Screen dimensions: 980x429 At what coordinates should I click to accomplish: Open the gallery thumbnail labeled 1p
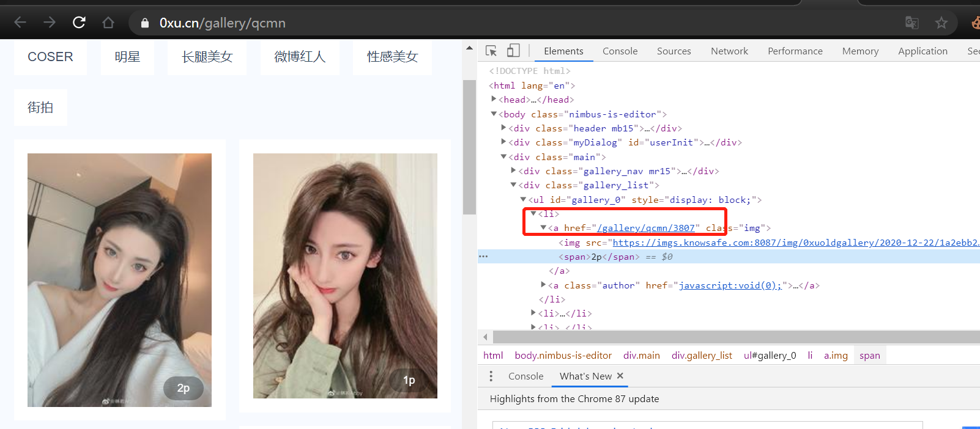[345, 276]
